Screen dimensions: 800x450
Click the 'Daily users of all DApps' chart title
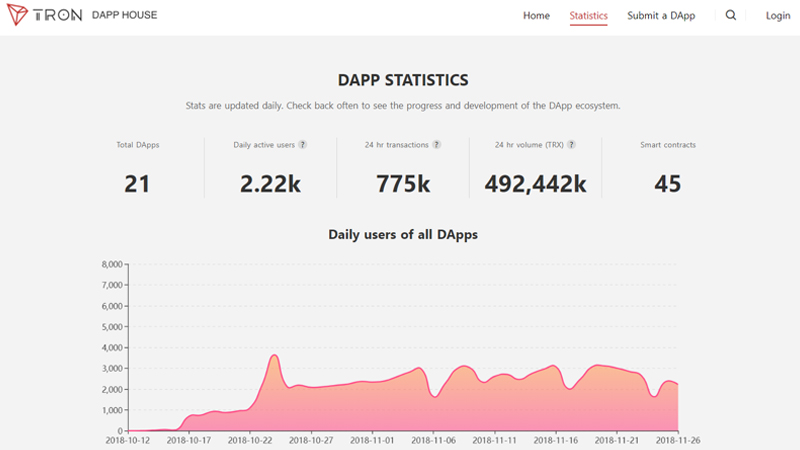(403, 235)
